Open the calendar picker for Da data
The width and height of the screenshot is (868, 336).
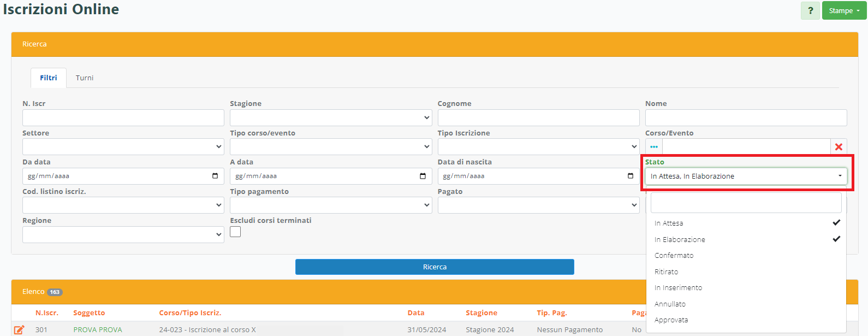point(215,176)
